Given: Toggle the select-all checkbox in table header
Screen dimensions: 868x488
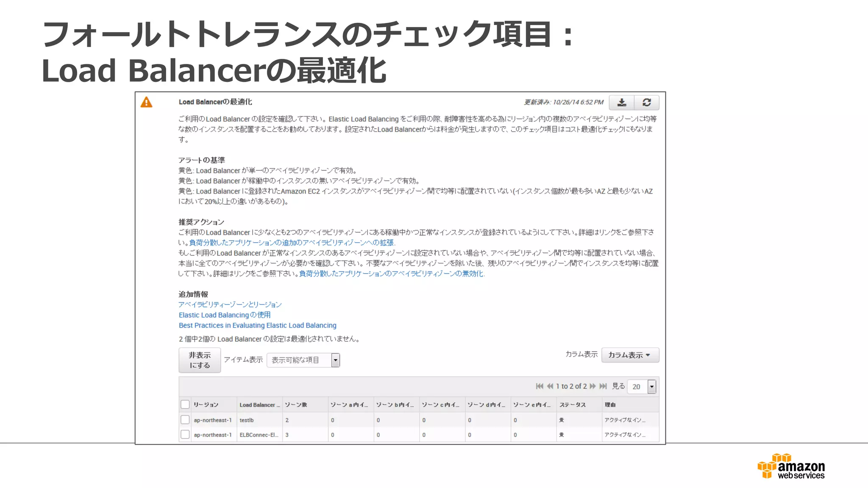Looking at the screenshot, I should coord(185,405).
